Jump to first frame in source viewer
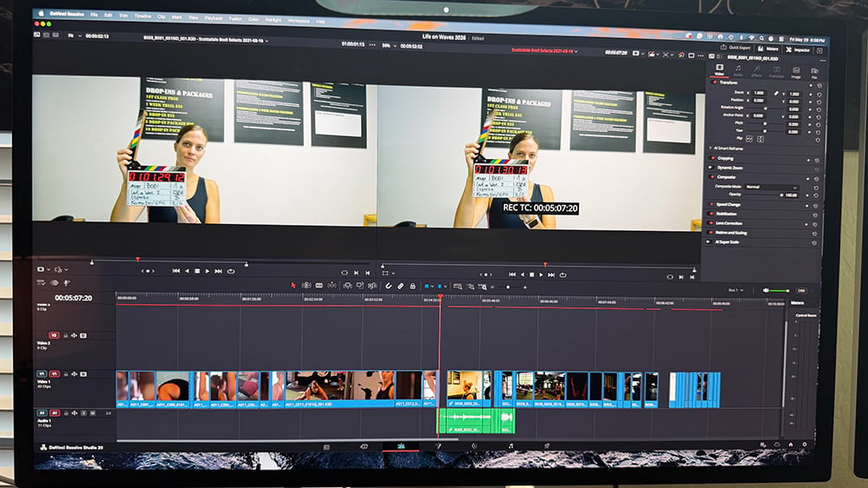 (x=176, y=271)
